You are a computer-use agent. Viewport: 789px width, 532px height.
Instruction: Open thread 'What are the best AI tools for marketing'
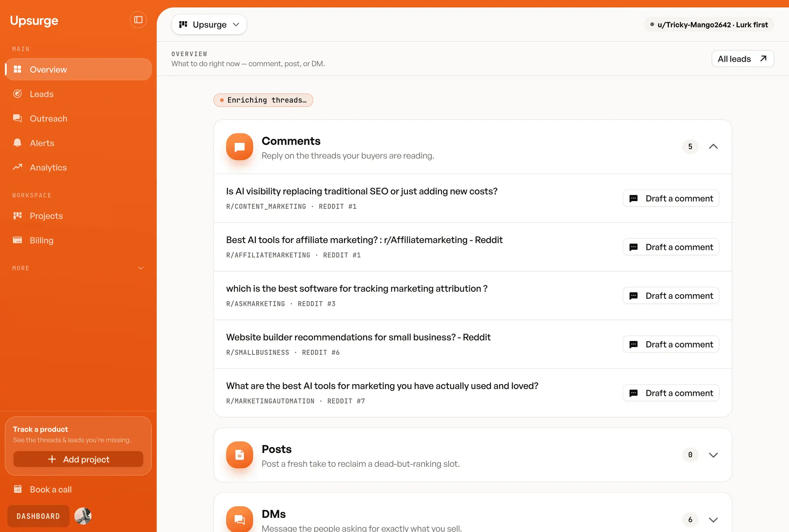(382, 386)
